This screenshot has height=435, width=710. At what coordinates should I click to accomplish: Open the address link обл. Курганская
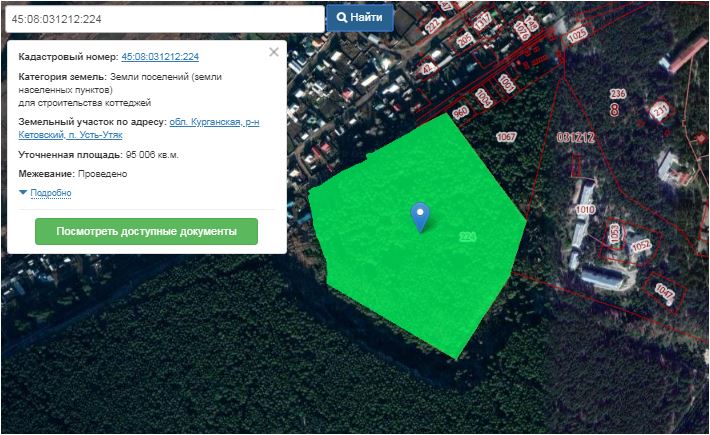pyautogui.click(x=214, y=121)
